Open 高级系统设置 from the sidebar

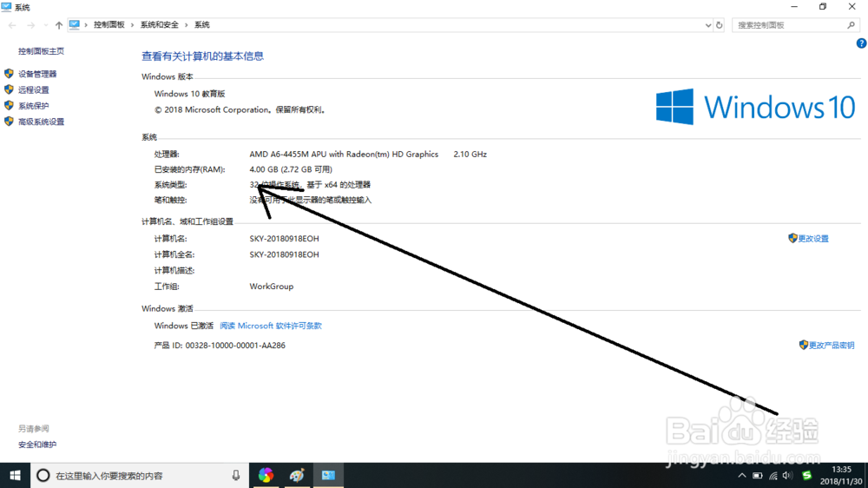pos(41,122)
